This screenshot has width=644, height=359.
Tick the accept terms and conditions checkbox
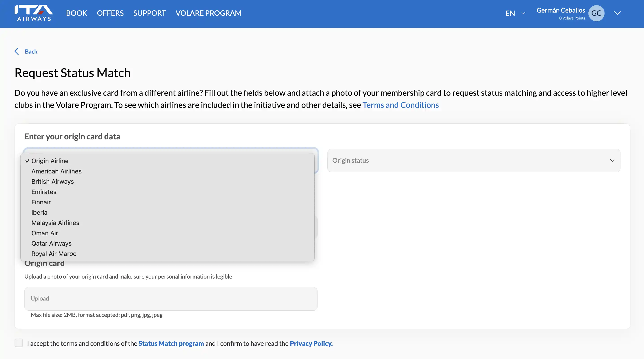pyautogui.click(x=19, y=343)
